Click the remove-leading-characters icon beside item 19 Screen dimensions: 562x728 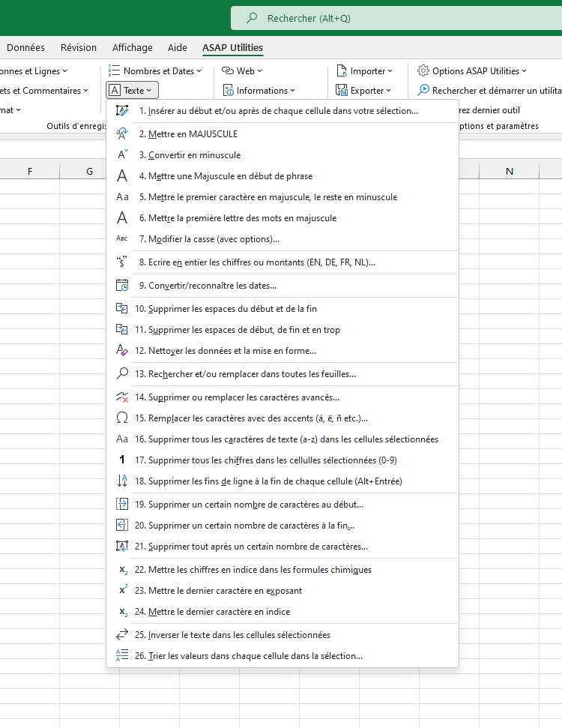tap(122, 504)
